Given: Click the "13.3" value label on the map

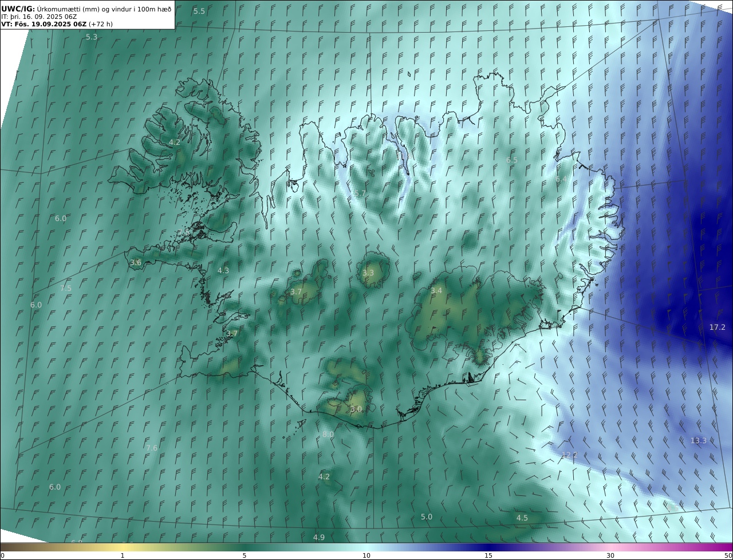Looking at the screenshot, I should tap(699, 441).
